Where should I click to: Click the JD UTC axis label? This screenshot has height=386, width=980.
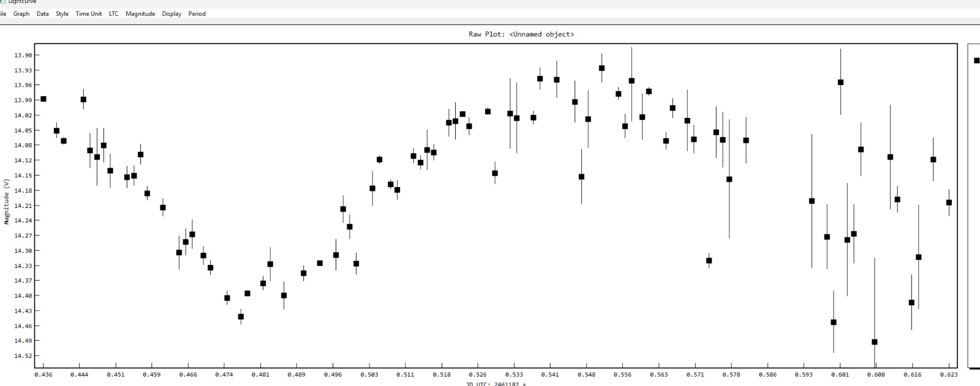click(x=496, y=384)
